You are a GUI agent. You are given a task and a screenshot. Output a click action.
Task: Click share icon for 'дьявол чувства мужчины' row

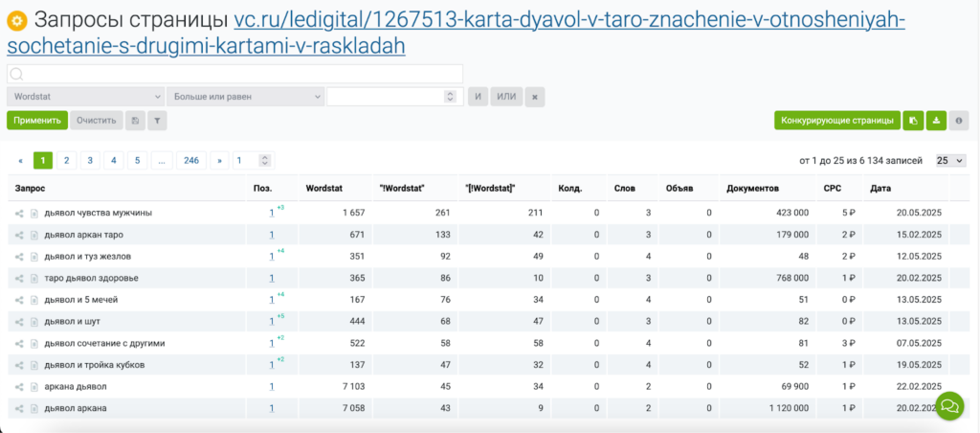click(x=19, y=213)
